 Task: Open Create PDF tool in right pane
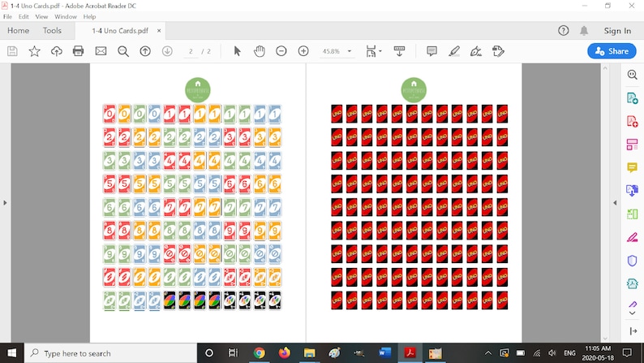[632, 121]
